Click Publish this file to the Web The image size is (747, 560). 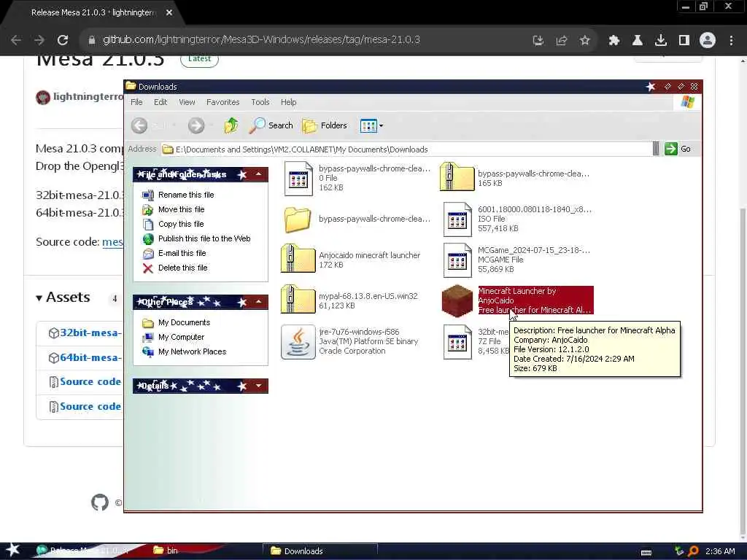(x=204, y=238)
